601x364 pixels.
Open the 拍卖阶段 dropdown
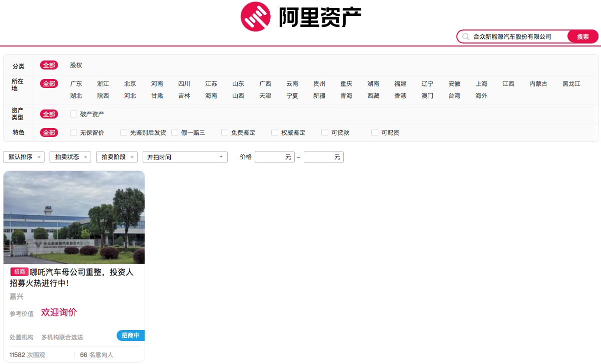click(117, 157)
